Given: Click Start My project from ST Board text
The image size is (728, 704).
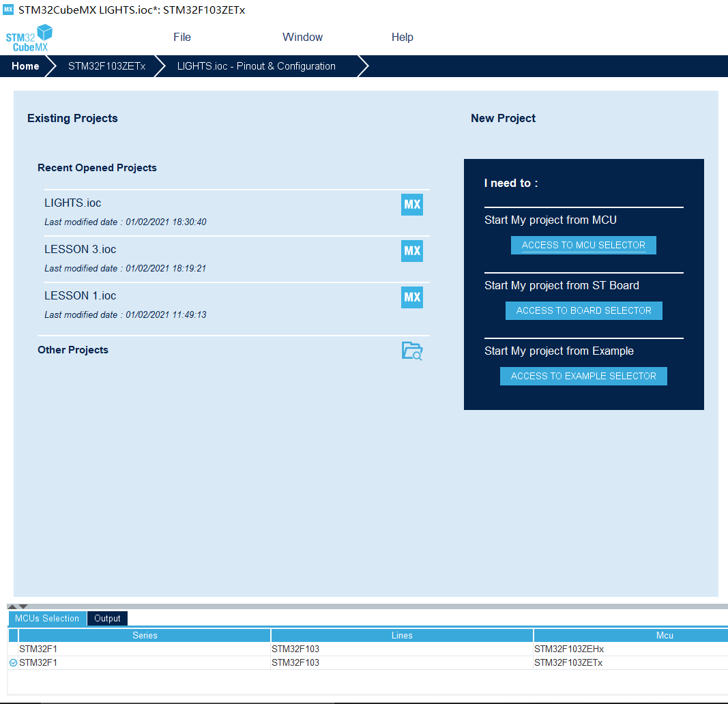Looking at the screenshot, I should click(x=562, y=285).
